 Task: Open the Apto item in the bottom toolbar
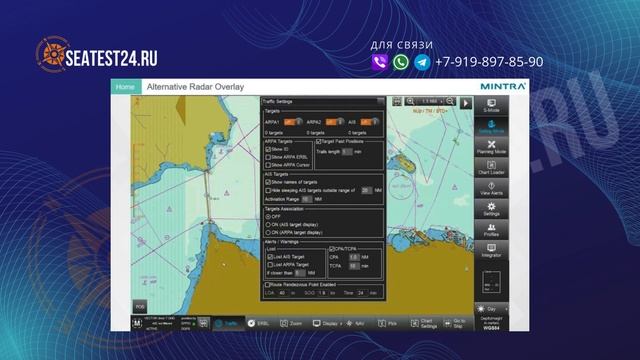pyautogui.click(x=355, y=323)
